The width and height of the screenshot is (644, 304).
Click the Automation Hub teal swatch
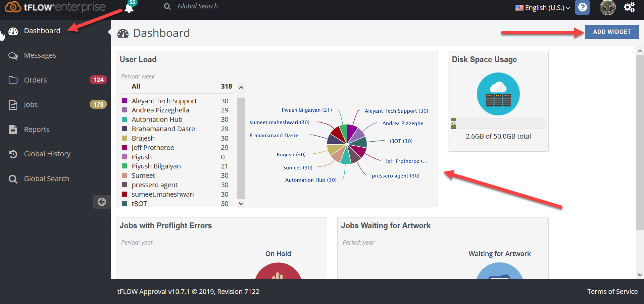[x=124, y=119]
